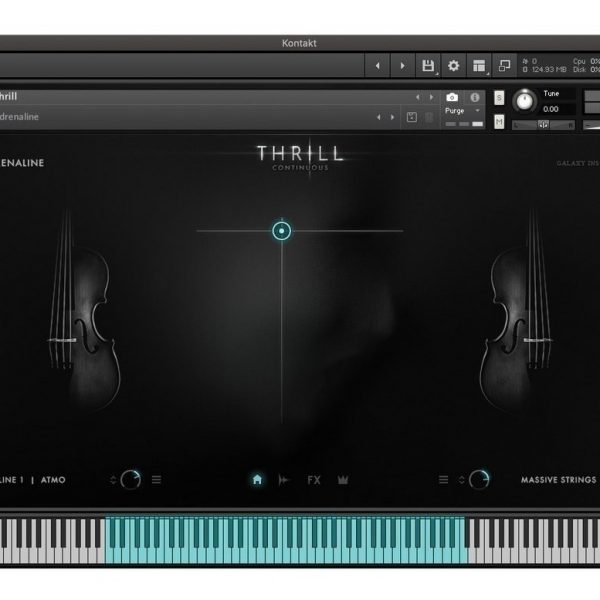This screenshot has width=600, height=600.
Task: Open left layer hamburger menu
Action: tap(157, 479)
